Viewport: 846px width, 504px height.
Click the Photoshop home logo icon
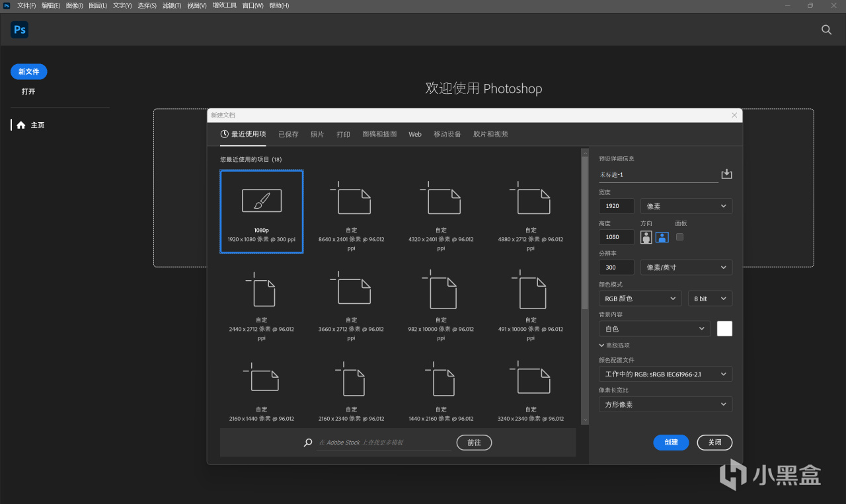point(19,30)
